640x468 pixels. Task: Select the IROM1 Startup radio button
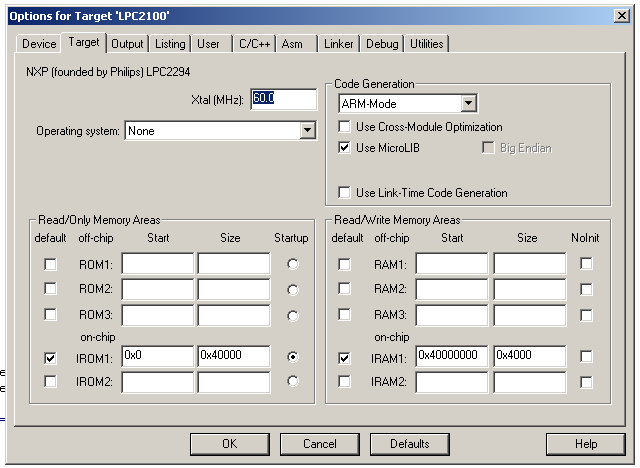pos(292,356)
